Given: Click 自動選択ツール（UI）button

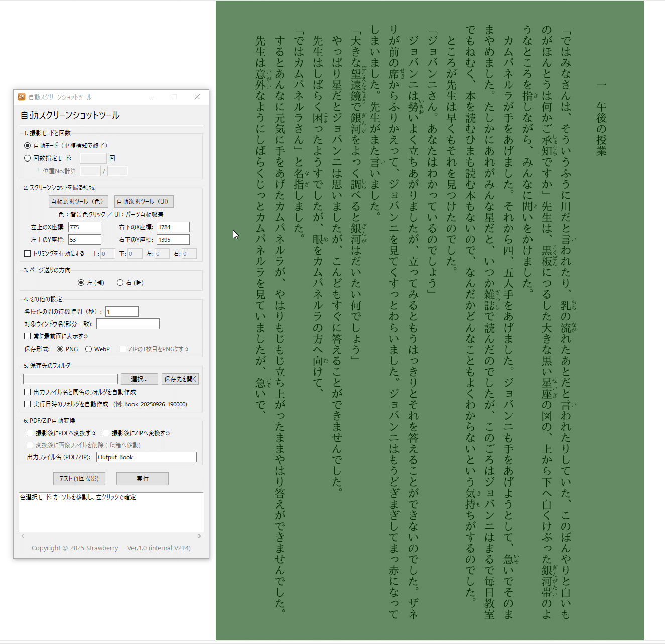Looking at the screenshot, I should (144, 202).
